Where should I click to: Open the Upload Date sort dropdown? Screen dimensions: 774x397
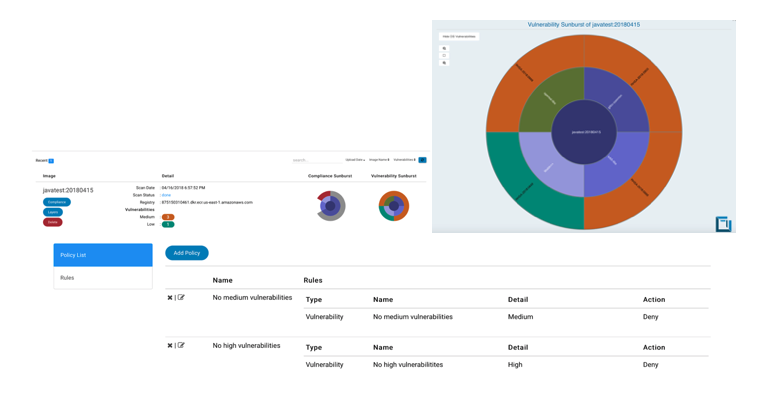coord(355,160)
